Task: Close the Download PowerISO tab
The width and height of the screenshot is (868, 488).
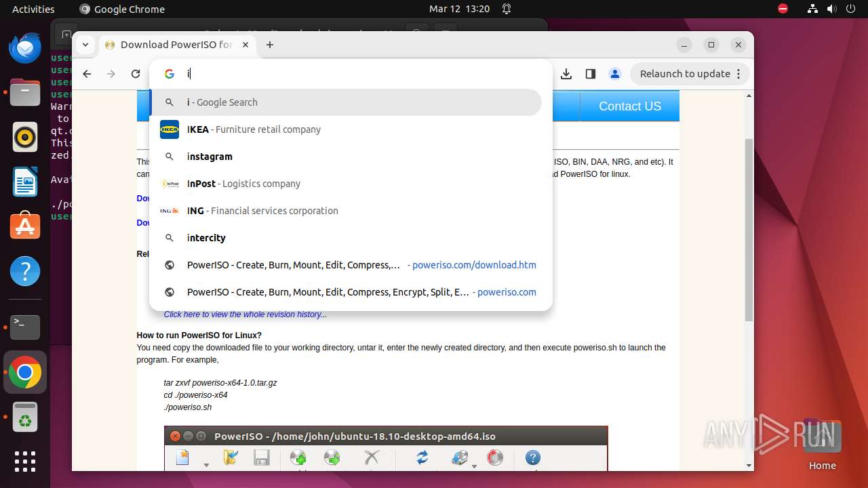Action: (245, 45)
